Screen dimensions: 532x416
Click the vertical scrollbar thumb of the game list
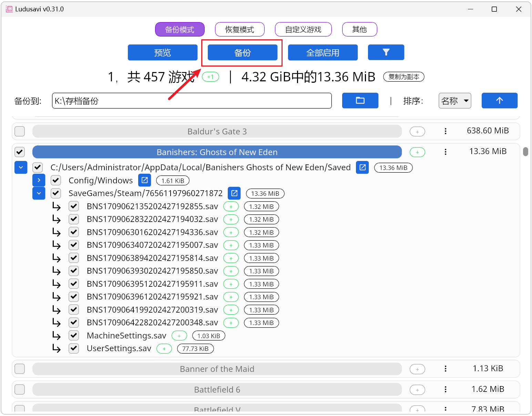(x=525, y=152)
